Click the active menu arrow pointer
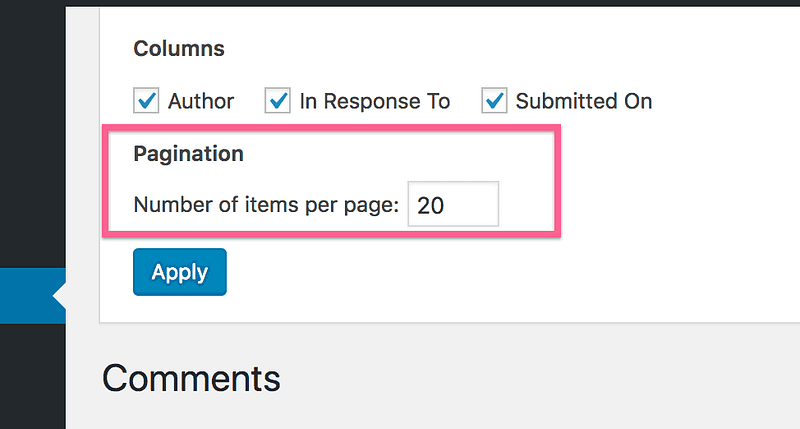The image size is (800, 429). coord(59,296)
